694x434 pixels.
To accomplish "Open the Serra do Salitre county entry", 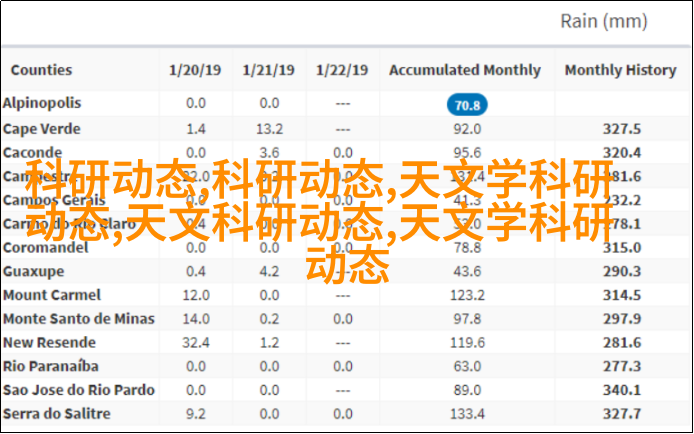I will (56, 413).
